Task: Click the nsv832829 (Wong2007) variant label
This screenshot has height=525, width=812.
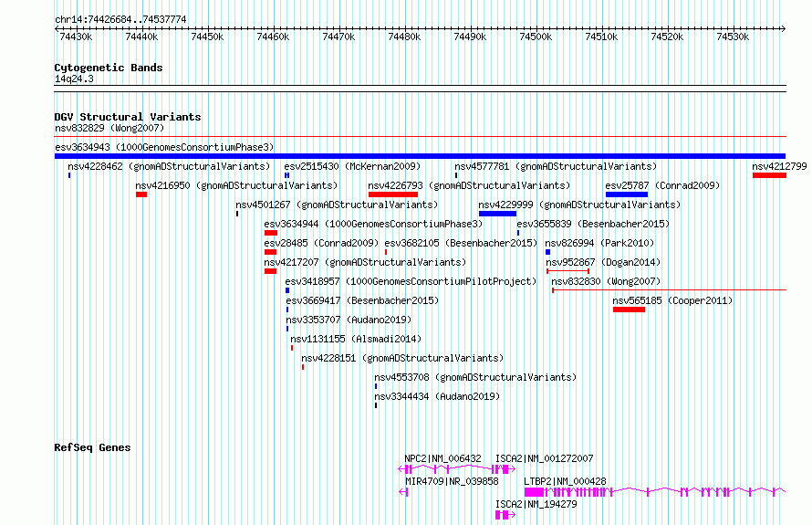Action: (x=109, y=128)
